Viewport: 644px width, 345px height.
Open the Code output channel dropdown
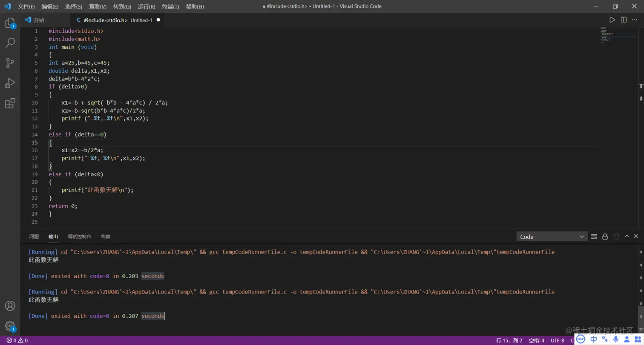pos(552,237)
